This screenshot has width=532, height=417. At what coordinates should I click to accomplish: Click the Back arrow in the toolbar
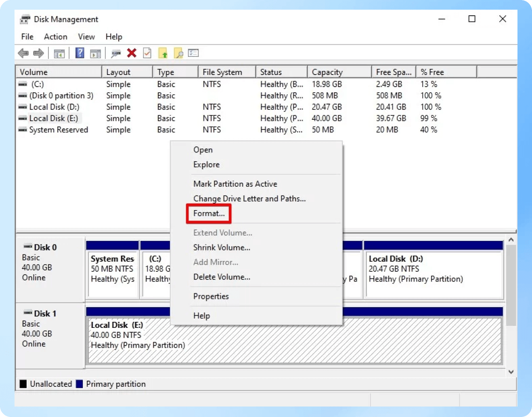[23, 53]
